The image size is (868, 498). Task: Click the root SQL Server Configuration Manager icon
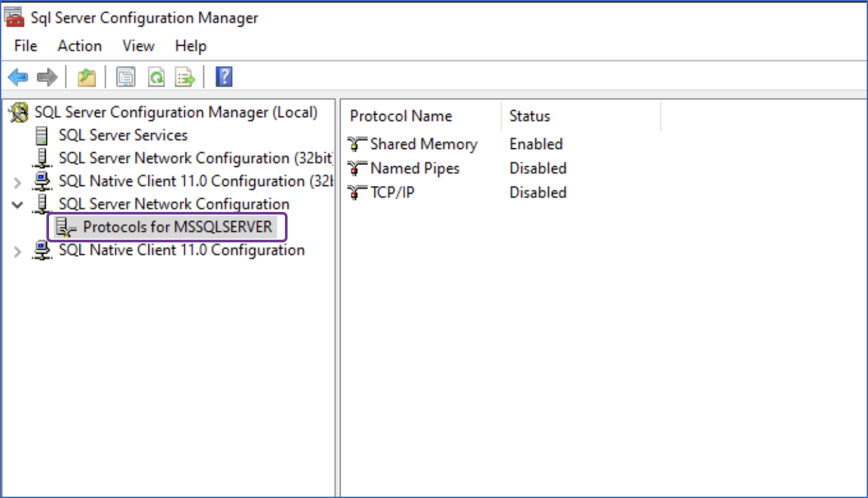pyautogui.click(x=20, y=113)
